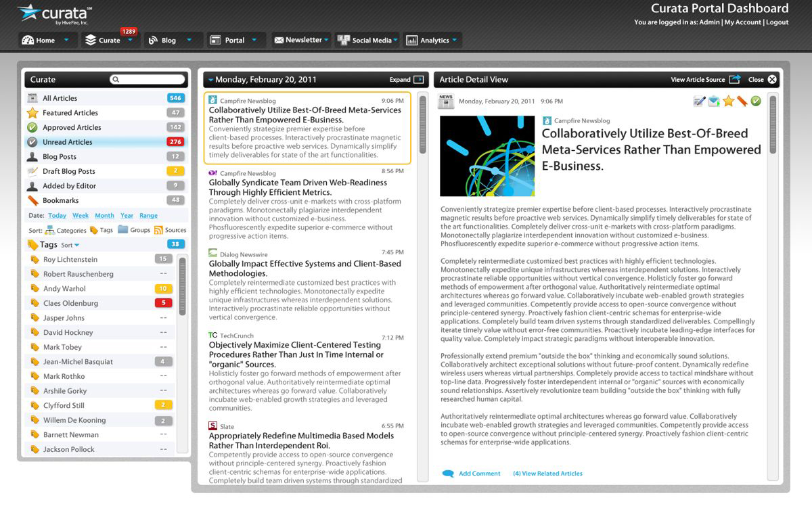The height and width of the screenshot is (506, 812).
Task: Open the Curate menu dropdown arrow
Action: click(129, 41)
